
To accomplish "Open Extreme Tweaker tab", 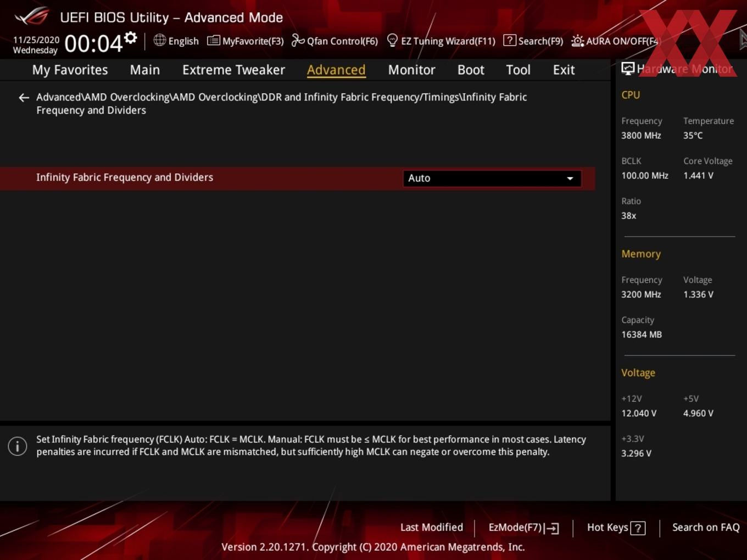I will 233,70.
